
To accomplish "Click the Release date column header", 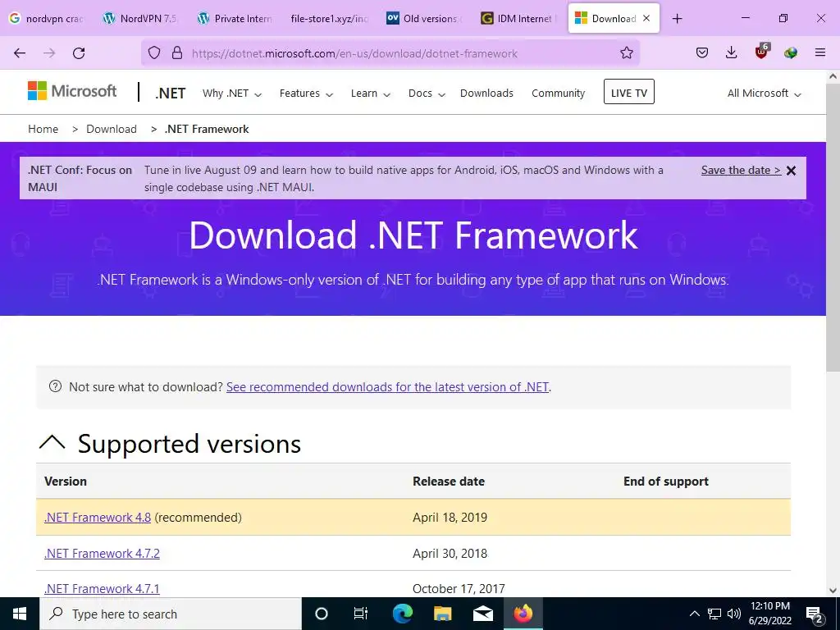I will pyautogui.click(x=449, y=481).
